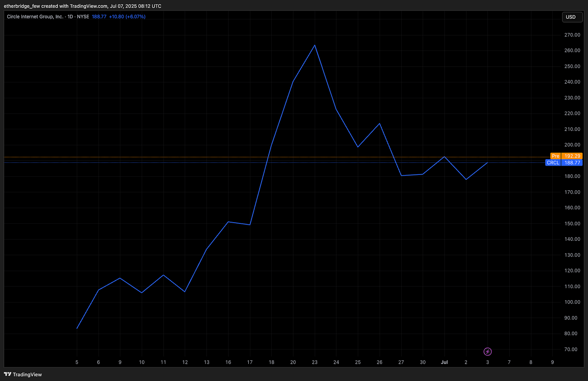588x381 pixels.
Task: Click date 5 on the time axis
Action: 77,362
